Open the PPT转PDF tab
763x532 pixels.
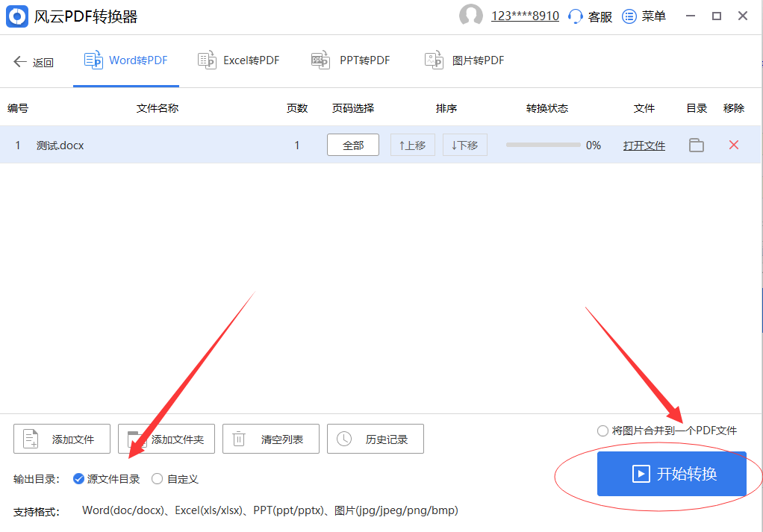click(x=350, y=60)
